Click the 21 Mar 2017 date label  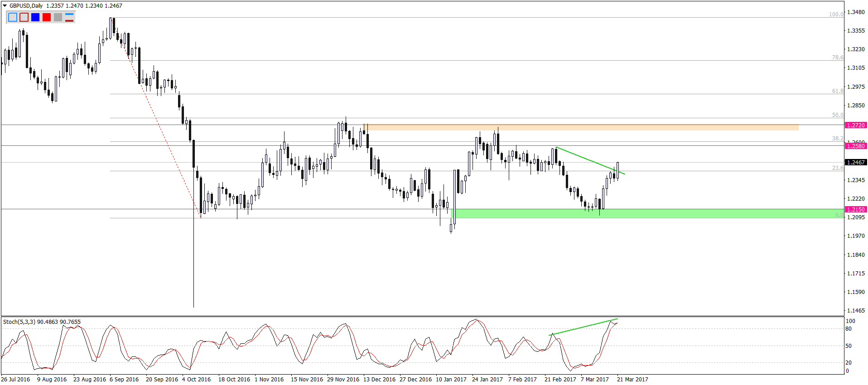point(632,380)
